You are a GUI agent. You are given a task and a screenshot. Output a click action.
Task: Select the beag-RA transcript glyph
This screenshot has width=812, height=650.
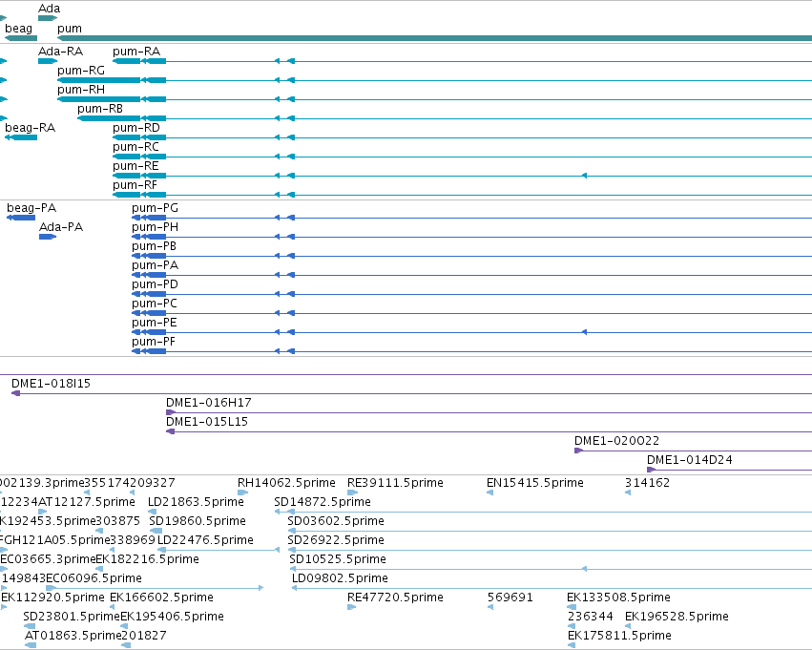coord(21,137)
